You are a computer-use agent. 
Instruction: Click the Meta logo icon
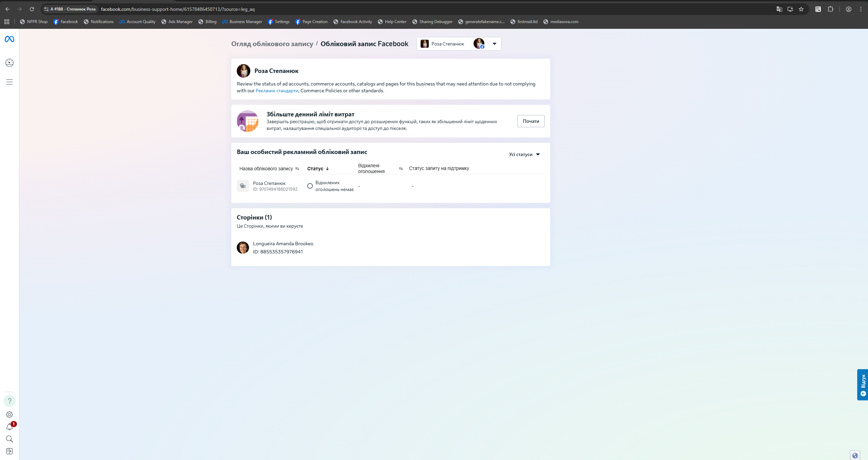click(9, 39)
